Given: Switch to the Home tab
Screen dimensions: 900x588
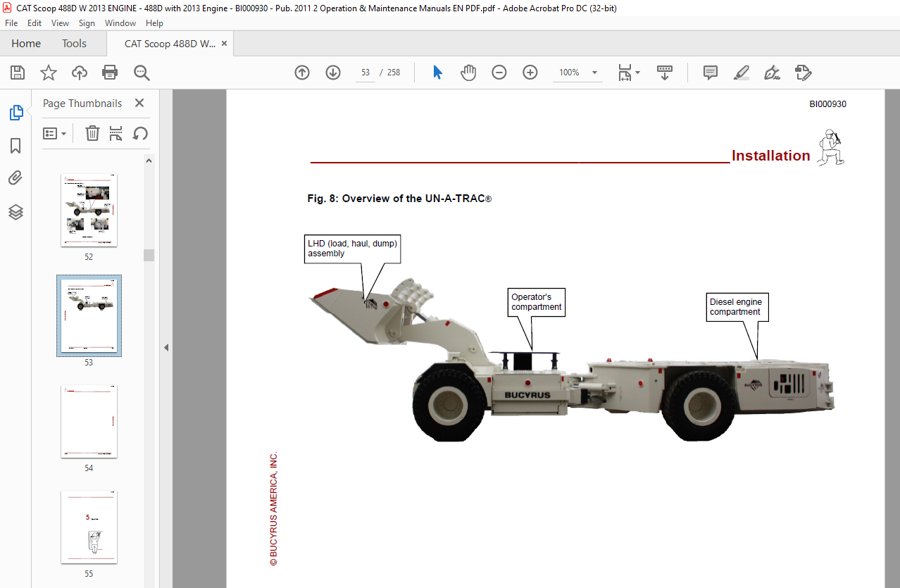Looking at the screenshot, I should pyautogui.click(x=26, y=44).
